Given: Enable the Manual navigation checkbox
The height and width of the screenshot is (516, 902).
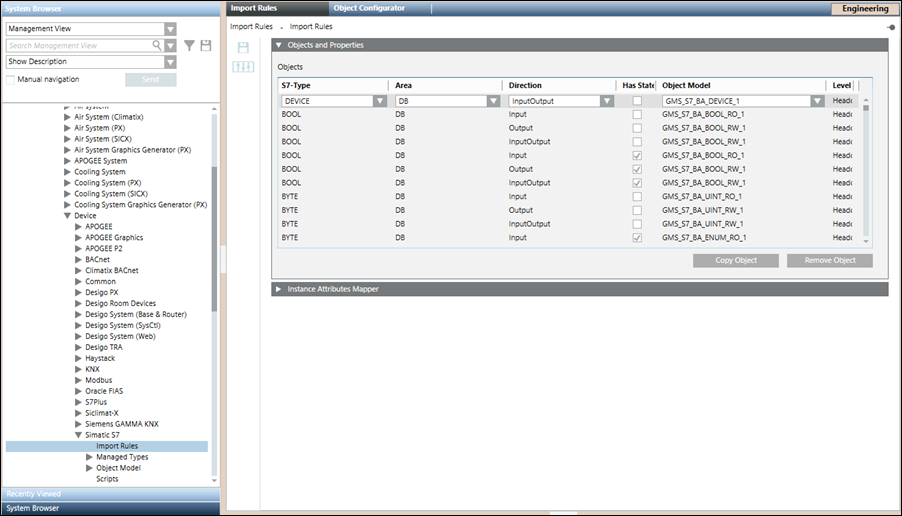Looking at the screenshot, I should click(x=11, y=79).
